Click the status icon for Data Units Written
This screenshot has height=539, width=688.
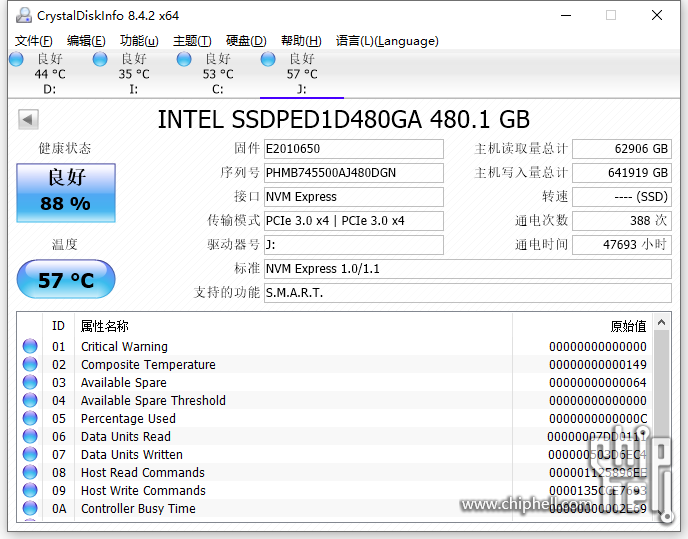tap(30, 454)
